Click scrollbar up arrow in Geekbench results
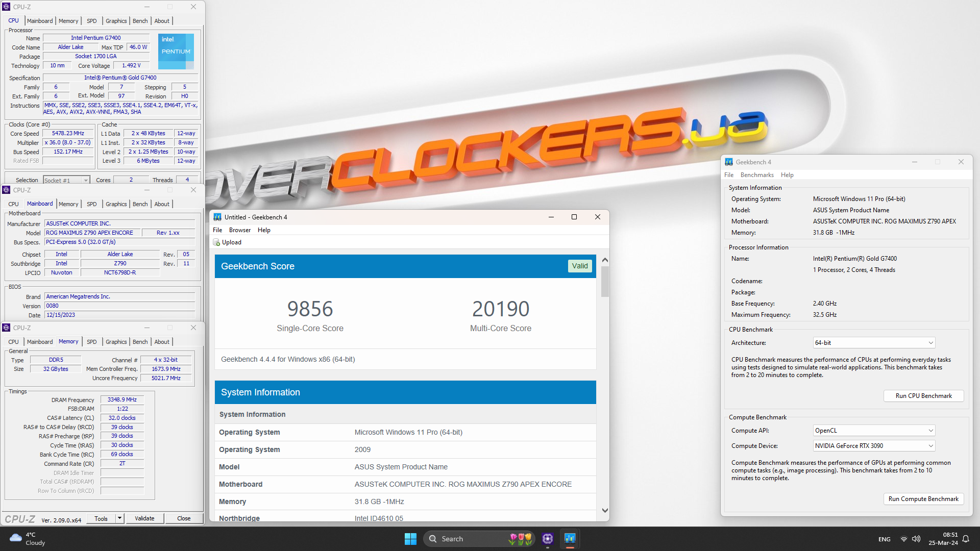 point(605,260)
